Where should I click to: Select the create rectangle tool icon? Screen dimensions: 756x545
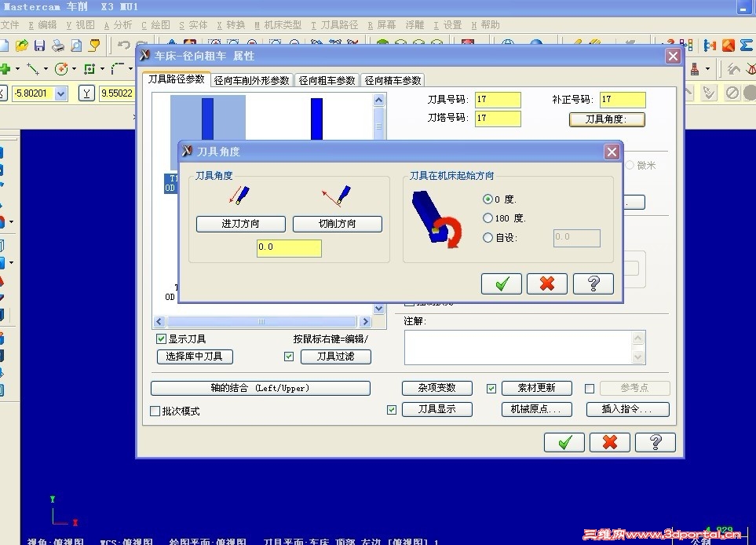89,69
